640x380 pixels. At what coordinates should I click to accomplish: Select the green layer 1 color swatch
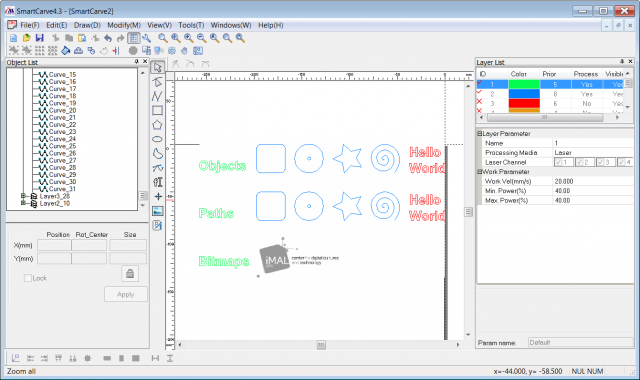(524, 84)
